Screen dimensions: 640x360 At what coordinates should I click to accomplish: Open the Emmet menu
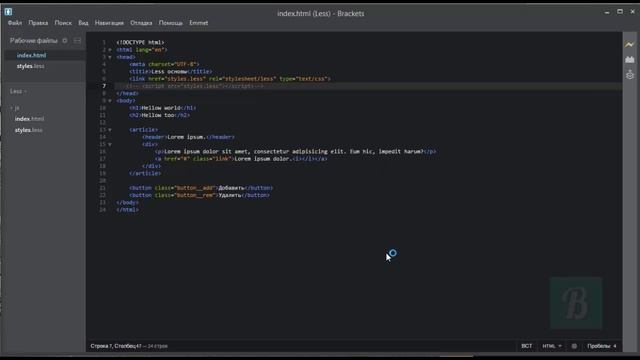click(x=198, y=23)
